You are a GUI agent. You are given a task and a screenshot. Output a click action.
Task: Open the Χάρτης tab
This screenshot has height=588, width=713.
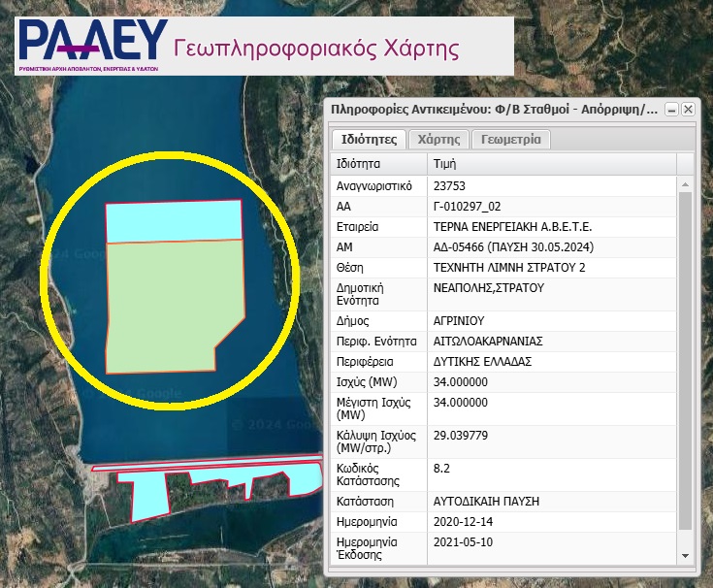click(x=438, y=140)
